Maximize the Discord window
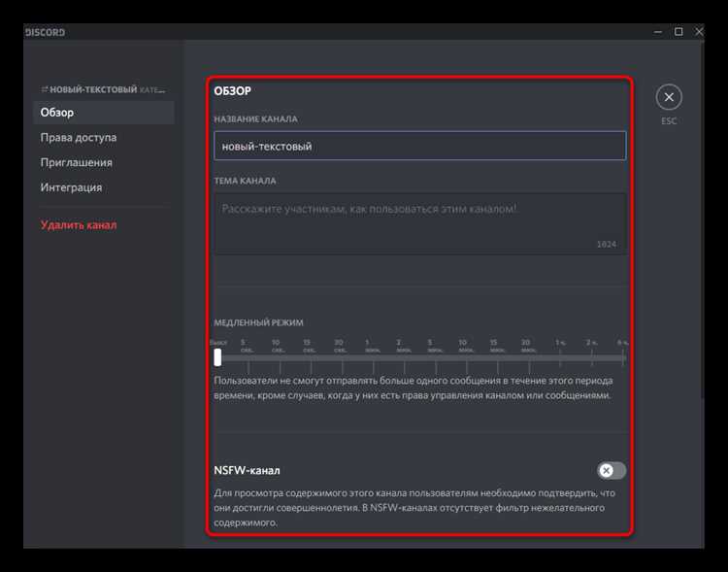 tap(678, 32)
